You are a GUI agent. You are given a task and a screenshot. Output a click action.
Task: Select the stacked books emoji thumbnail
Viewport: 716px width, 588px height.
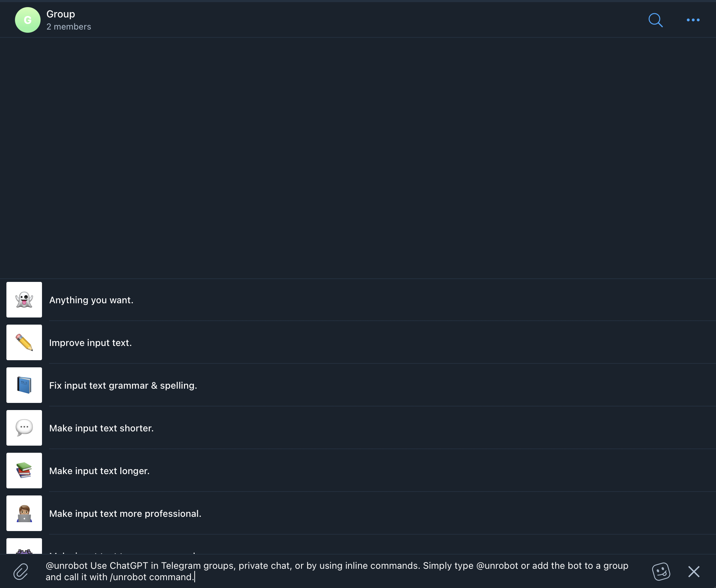coord(24,471)
